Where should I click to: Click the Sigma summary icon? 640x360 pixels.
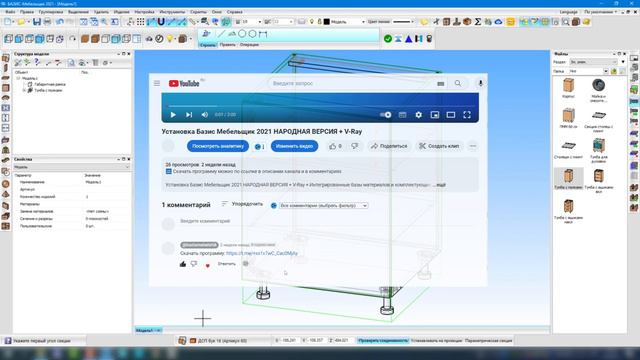[x=478, y=22]
